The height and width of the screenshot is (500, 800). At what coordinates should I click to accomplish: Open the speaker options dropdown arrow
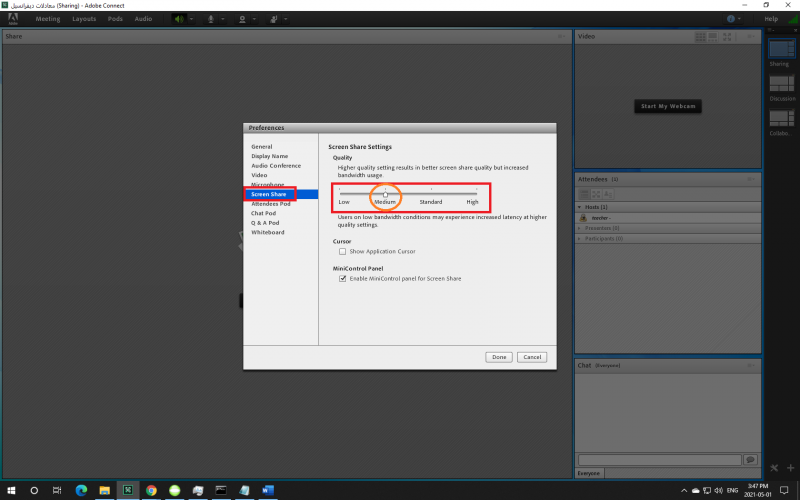[193, 19]
